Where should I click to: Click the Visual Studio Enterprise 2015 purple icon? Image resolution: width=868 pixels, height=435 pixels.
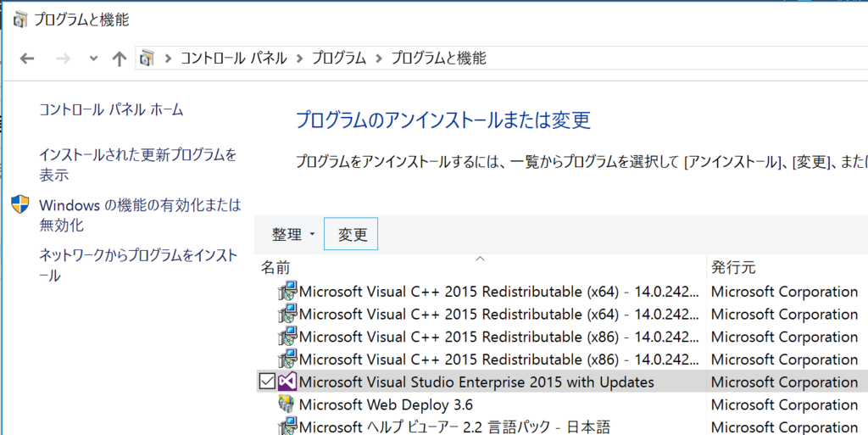coord(287,382)
